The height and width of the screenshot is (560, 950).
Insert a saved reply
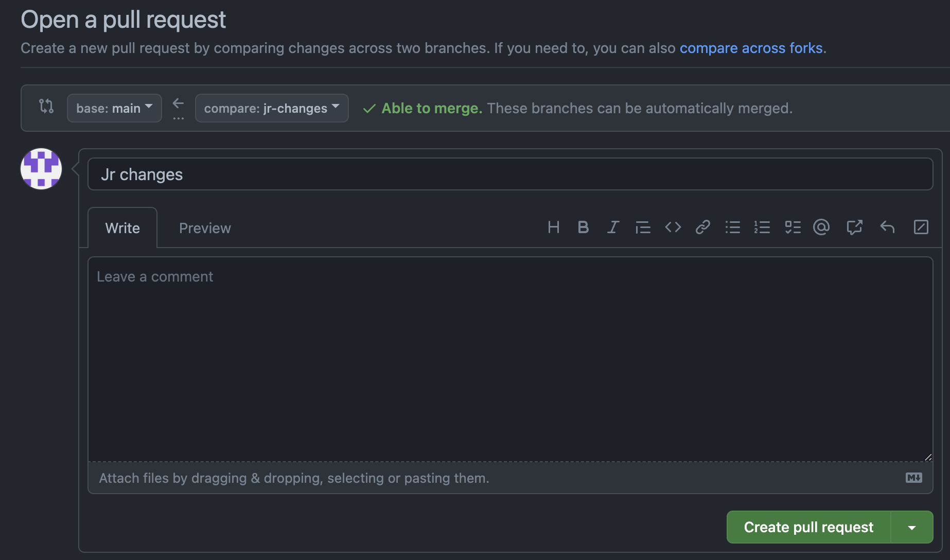(x=887, y=227)
